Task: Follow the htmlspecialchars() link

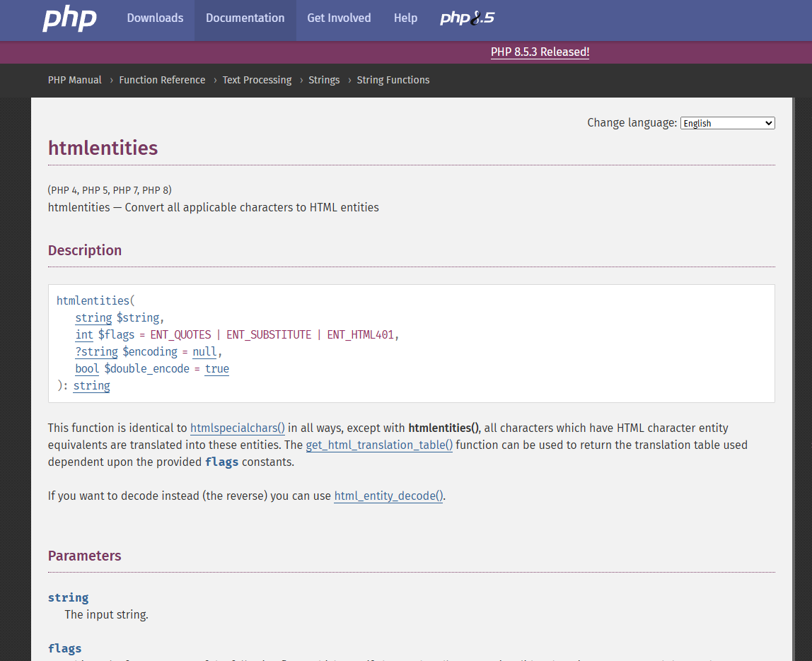Action: pos(238,428)
